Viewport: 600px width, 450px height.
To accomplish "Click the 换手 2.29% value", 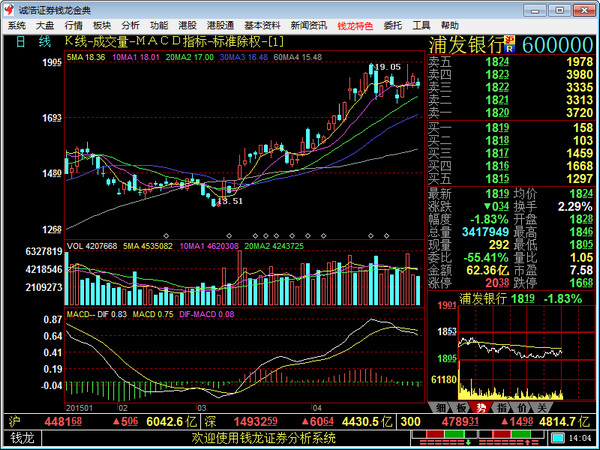I will [575, 207].
